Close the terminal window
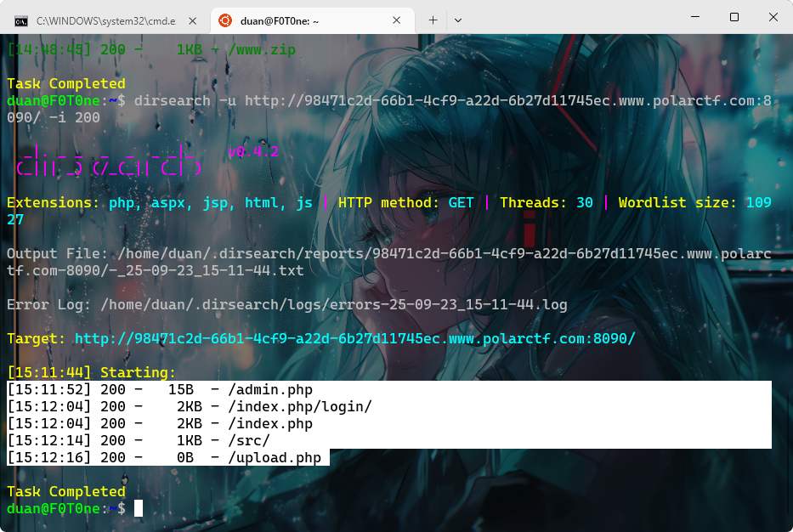Screen dimensions: 793x532 pos(773,17)
